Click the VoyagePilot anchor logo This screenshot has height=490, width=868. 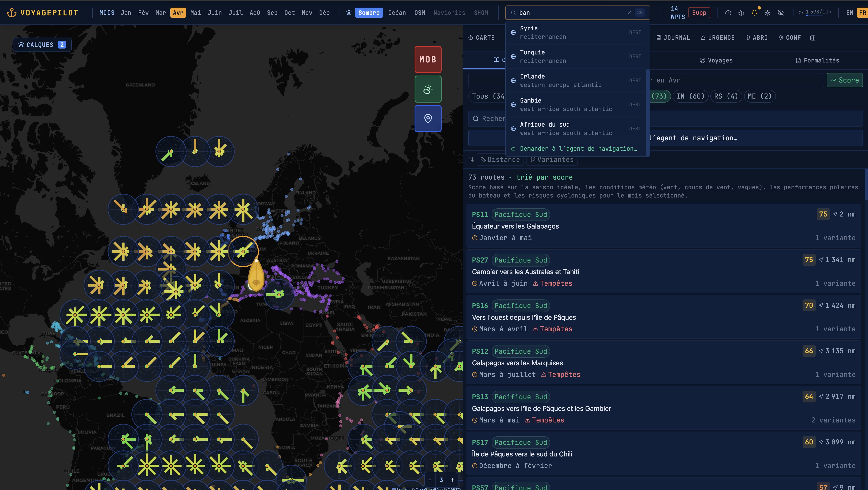point(12,13)
